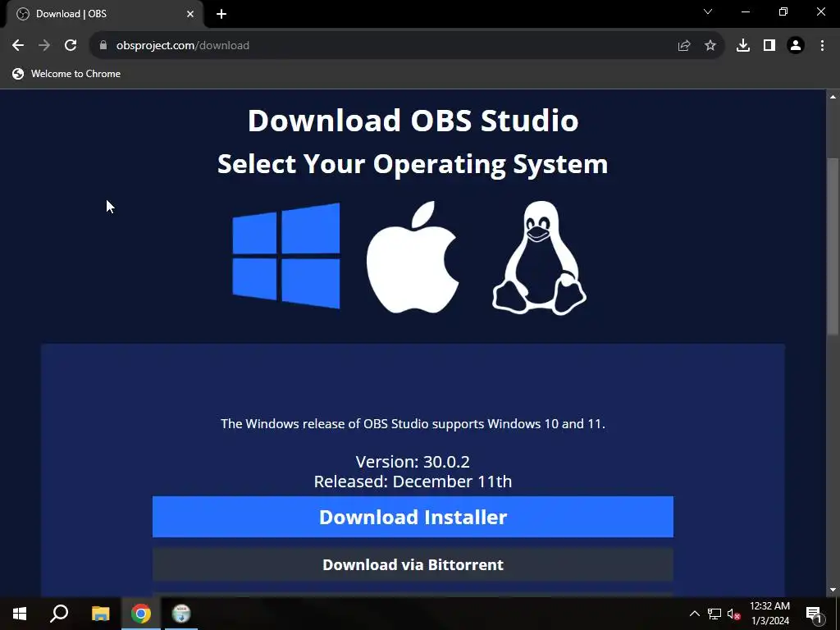Screen dimensions: 840x630
Task: Open the clock showing 12:32 AM
Action: click(769, 614)
